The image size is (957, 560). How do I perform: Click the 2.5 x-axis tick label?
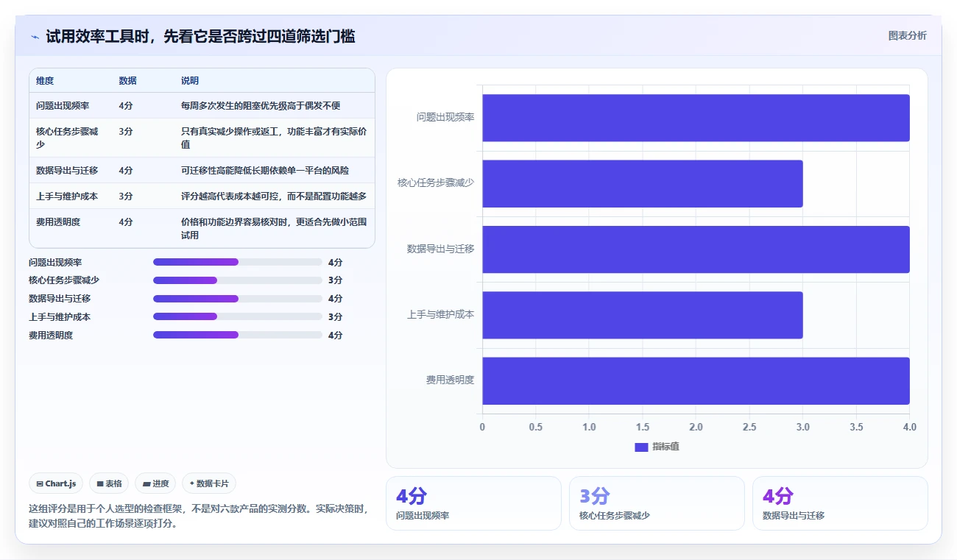pyautogui.click(x=749, y=427)
